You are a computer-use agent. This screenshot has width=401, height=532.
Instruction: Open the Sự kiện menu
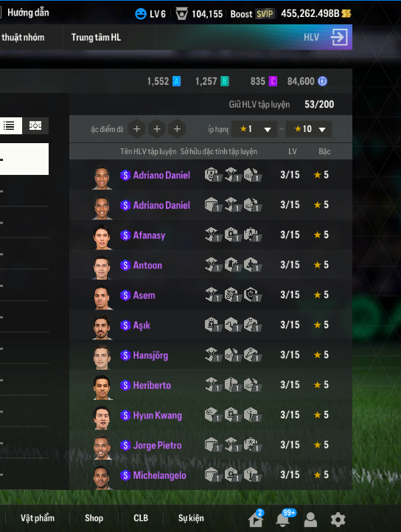pyautogui.click(x=191, y=518)
